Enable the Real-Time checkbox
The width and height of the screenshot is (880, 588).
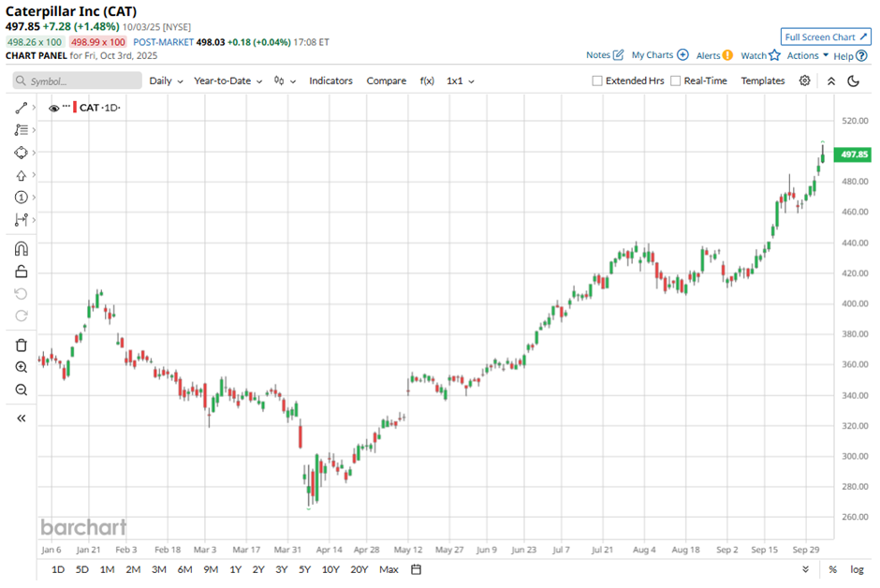pyautogui.click(x=676, y=81)
